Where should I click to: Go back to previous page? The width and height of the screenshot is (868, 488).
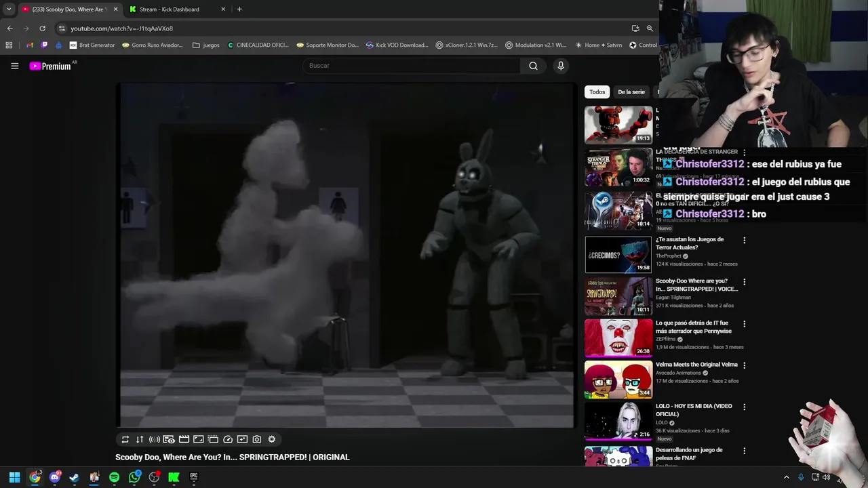(9, 28)
